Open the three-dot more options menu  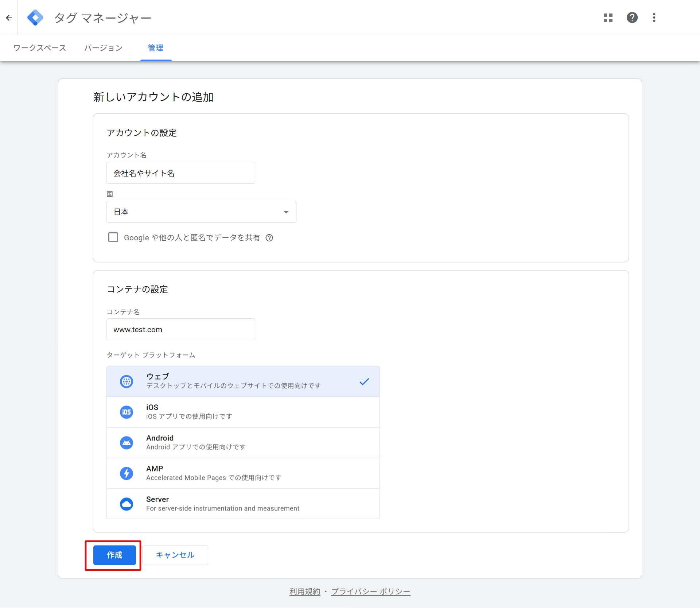(x=654, y=18)
